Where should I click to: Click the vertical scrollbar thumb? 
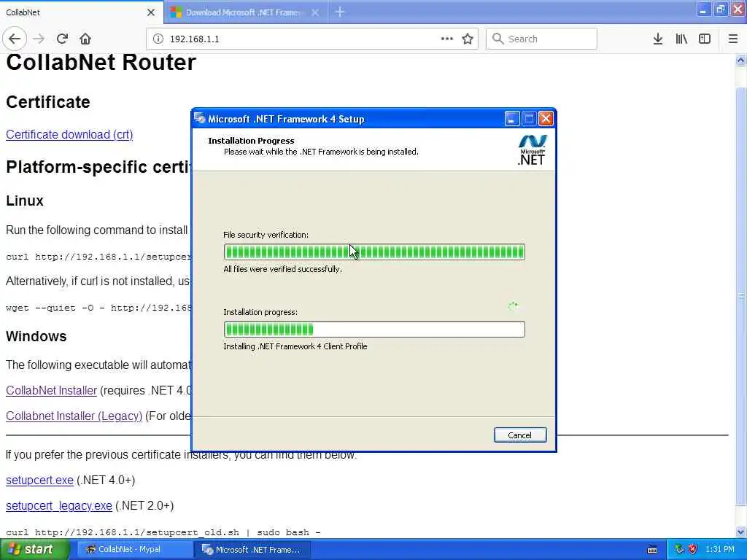tap(740, 295)
